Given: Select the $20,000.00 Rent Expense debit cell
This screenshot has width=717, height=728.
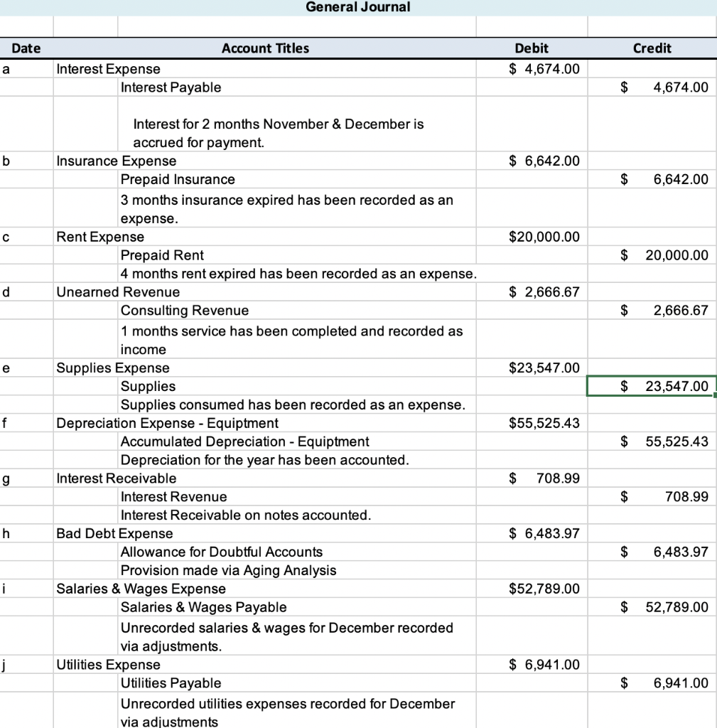Looking at the screenshot, I should pyautogui.click(x=532, y=236).
